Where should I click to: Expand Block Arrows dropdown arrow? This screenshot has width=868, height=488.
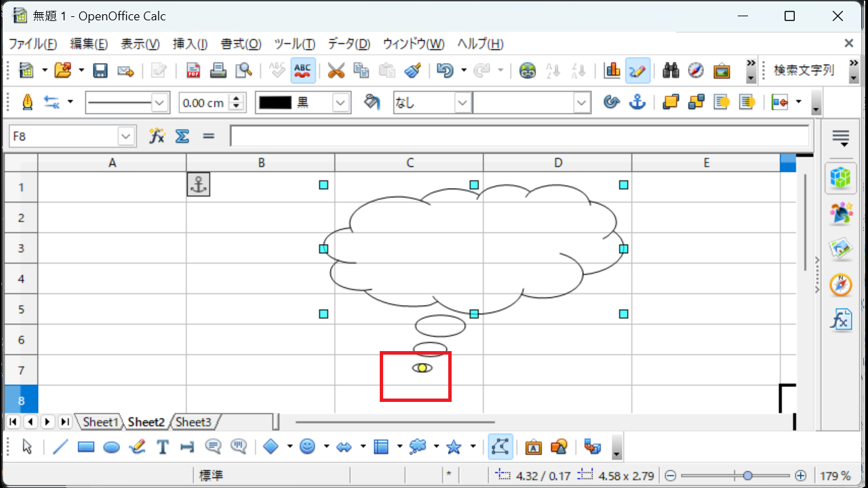click(x=363, y=447)
